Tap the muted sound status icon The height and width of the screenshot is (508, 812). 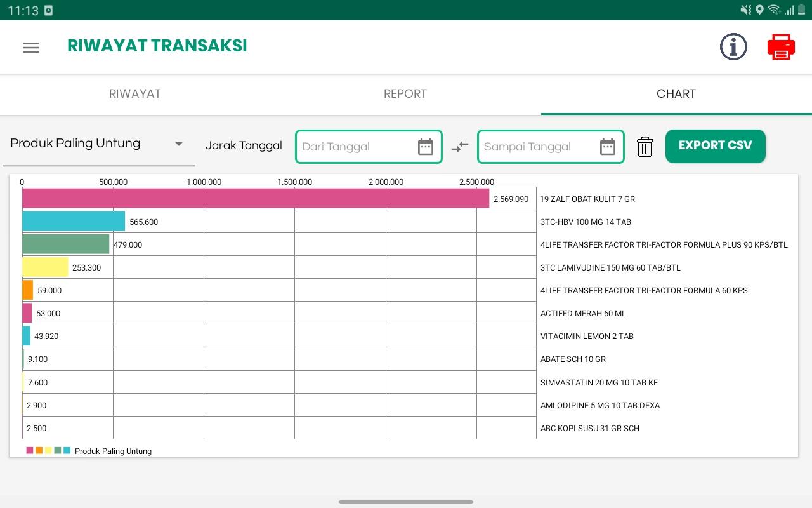pyautogui.click(x=745, y=10)
